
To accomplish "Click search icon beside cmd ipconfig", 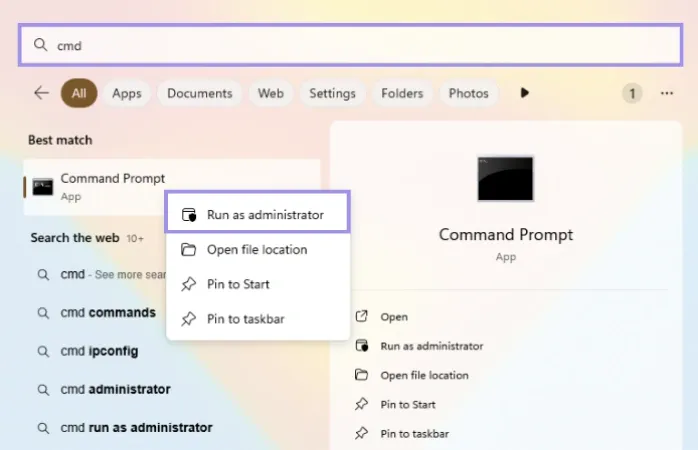I will tap(43, 352).
